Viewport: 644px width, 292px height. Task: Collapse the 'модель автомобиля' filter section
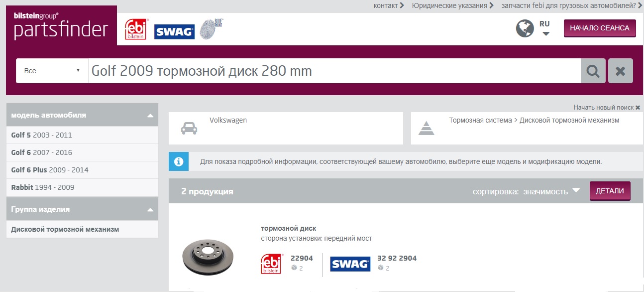[x=150, y=115]
